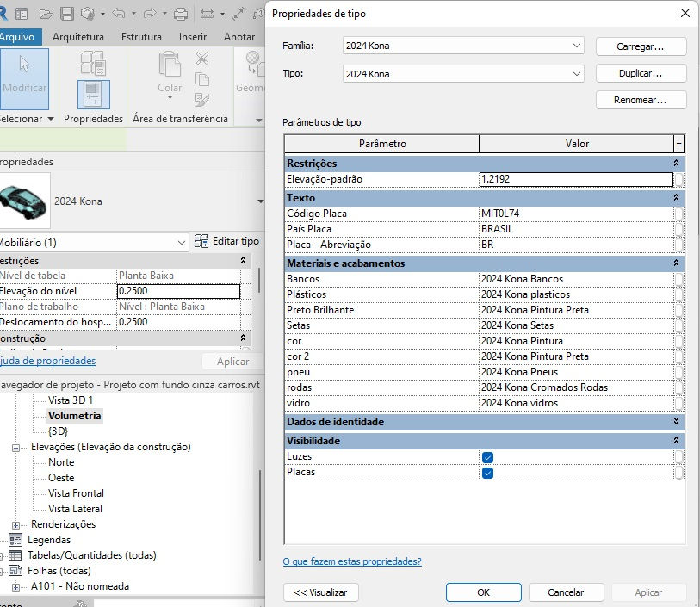700x607 pixels.
Task: Click the Cut scissors icon in the clipboard panel
Action: (x=202, y=58)
